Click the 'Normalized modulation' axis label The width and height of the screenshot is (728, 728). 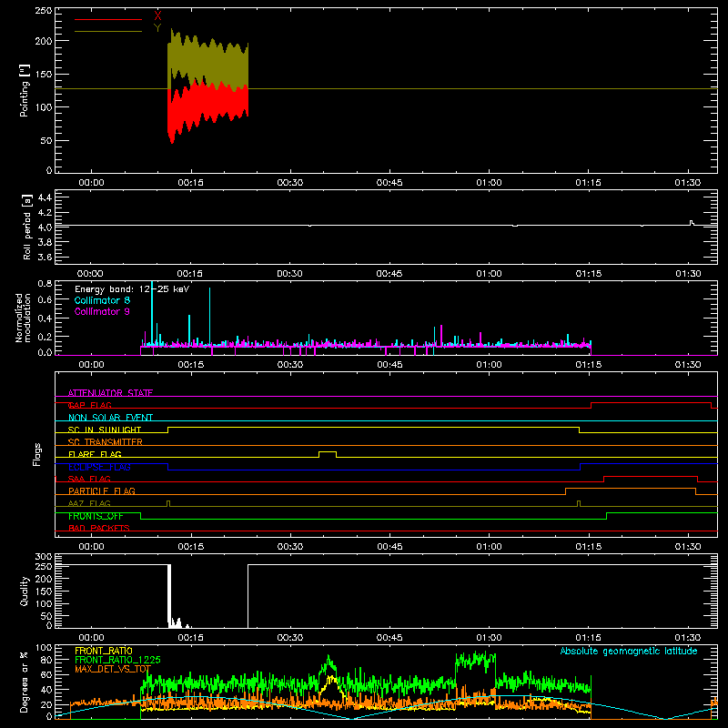(23, 318)
